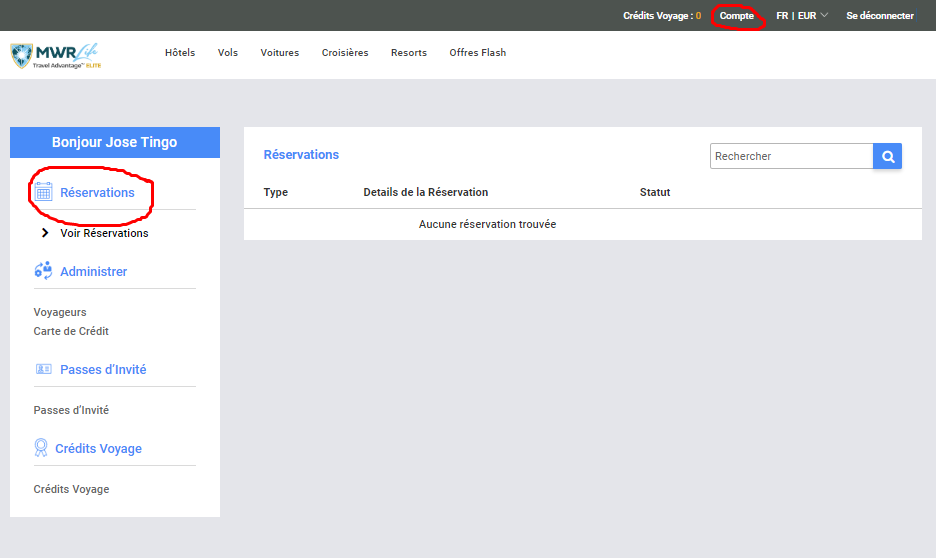Click the Réservations calendar icon
The width and height of the screenshot is (936, 558).
[x=43, y=192]
